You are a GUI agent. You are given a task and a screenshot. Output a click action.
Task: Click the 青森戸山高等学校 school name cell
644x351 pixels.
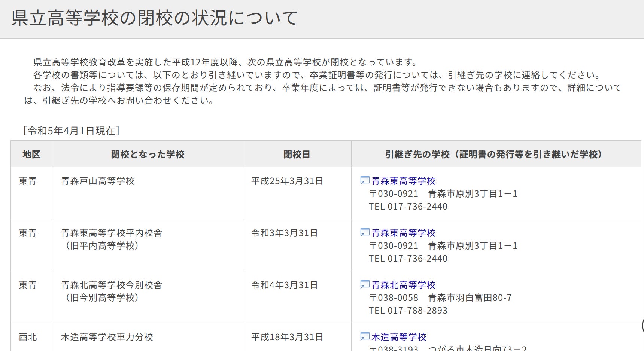coord(98,181)
